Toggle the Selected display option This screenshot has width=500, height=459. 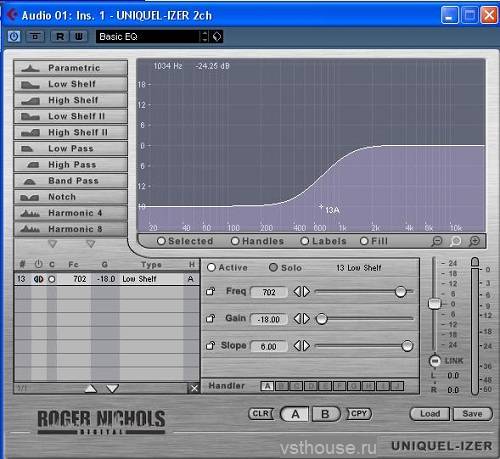(161, 241)
